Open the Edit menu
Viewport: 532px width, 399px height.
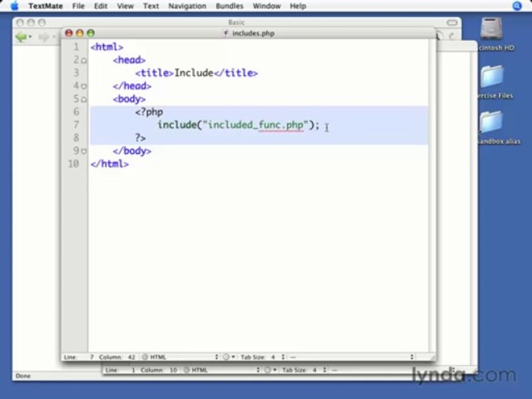coord(101,6)
